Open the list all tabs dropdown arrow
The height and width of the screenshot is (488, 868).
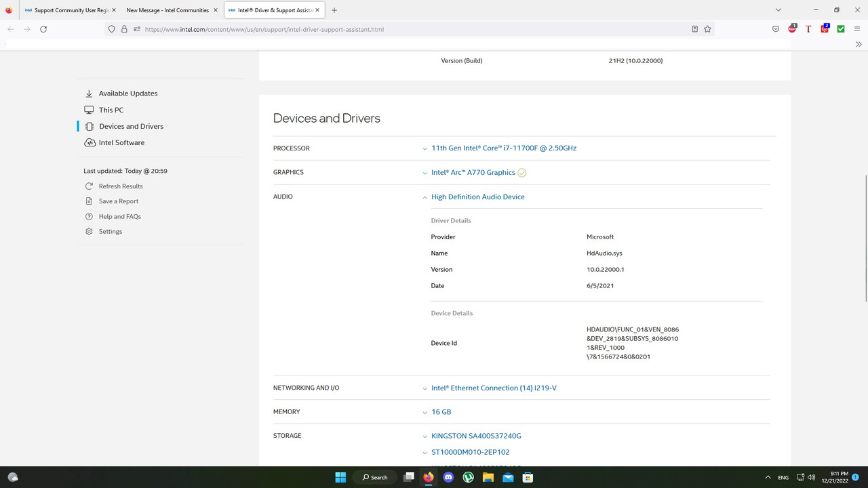click(x=778, y=10)
